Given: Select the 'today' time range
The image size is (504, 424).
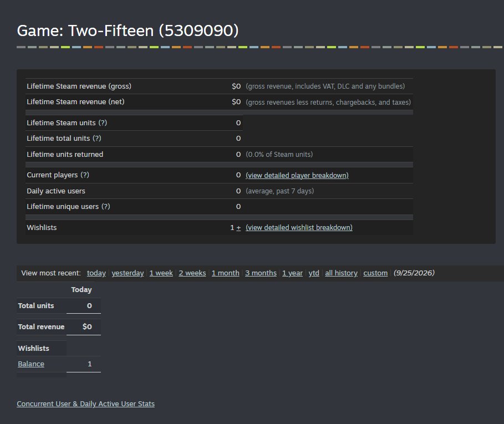Looking at the screenshot, I should (x=96, y=273).
